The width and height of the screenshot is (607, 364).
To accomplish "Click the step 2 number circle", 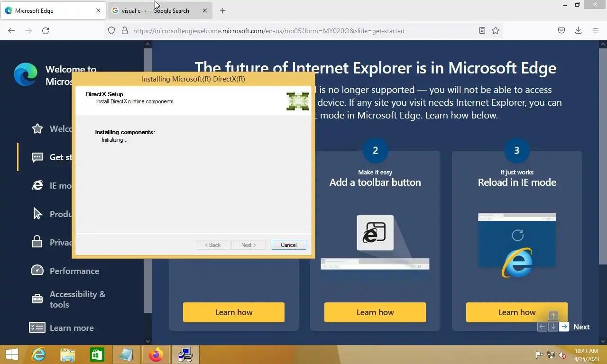I will pos(375,150).
